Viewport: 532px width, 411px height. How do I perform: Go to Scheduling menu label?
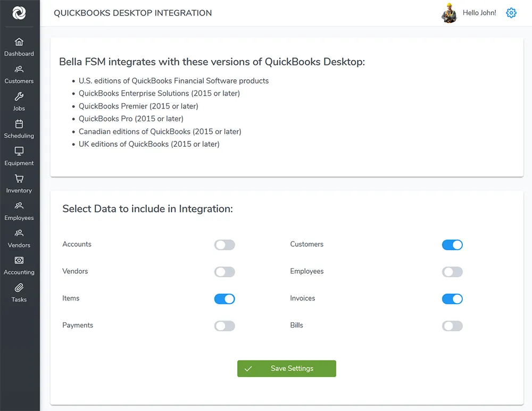pyautogui.click(x=19, y=136)
